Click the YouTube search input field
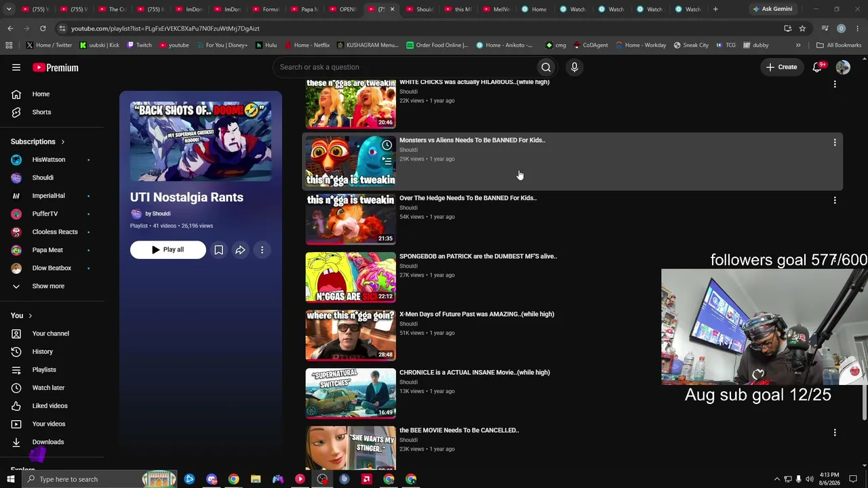868x488 pixels. point(405,67)
